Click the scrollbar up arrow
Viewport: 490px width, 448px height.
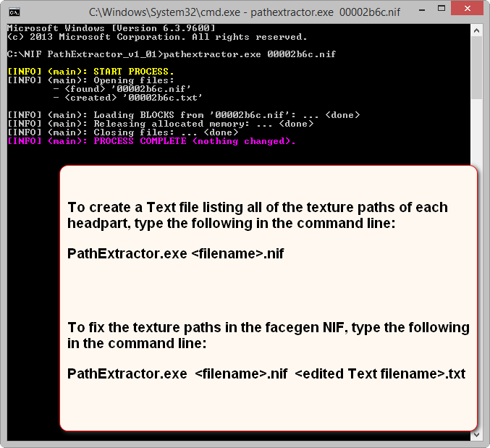pyautogui.click(x=476, y=30)
